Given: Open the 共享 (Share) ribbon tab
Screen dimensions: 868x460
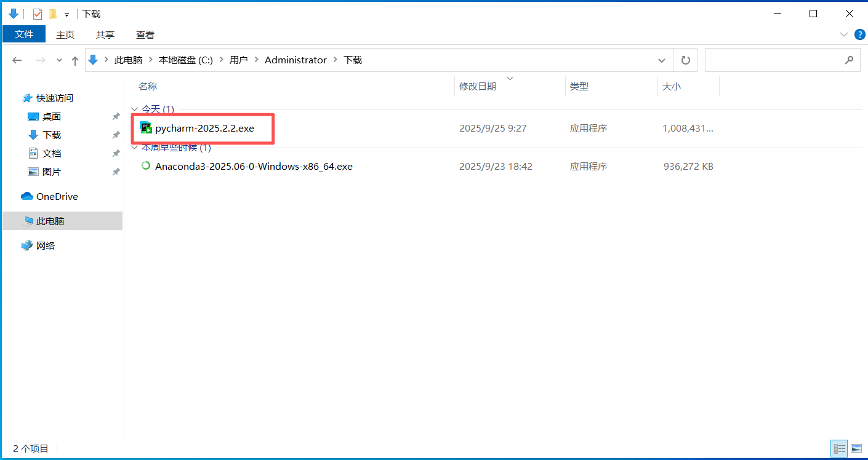Looking at the screenshot, I should pos(105,35).
